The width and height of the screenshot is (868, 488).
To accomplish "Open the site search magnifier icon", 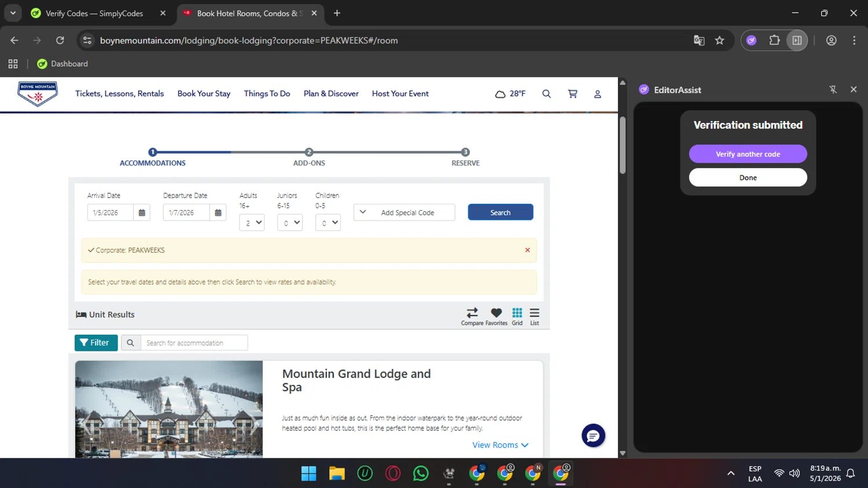I will tap(546, 94).
